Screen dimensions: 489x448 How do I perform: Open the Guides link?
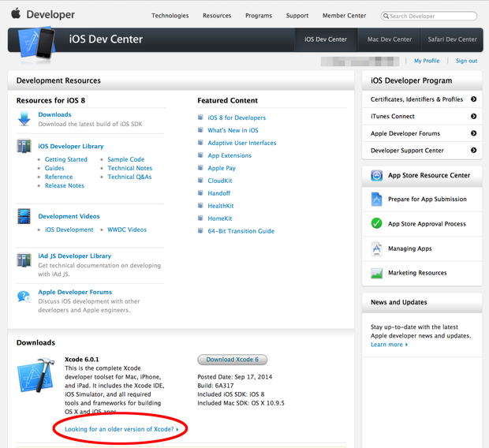pos(54,168)
